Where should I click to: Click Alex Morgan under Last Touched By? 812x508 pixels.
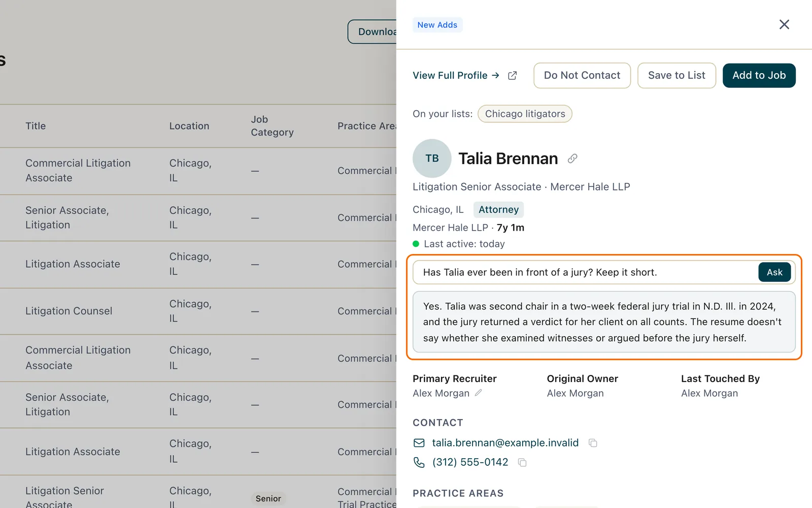(x=709, y=393)
